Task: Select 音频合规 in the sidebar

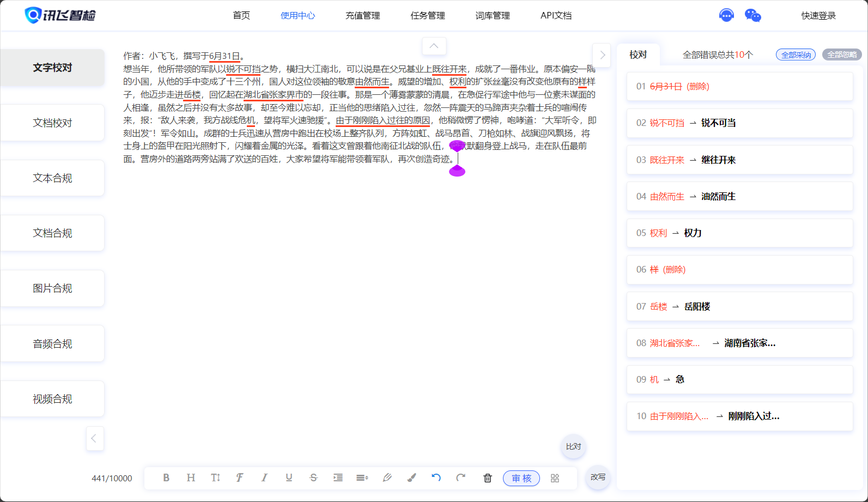Action: point(52,343)
